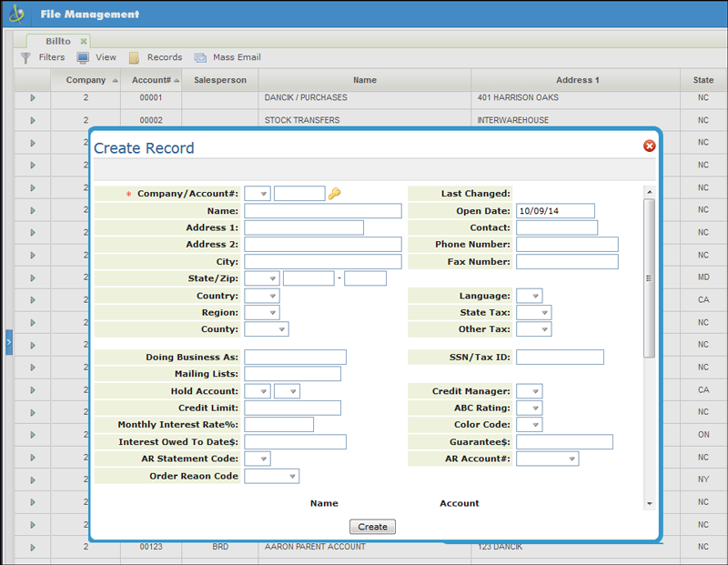Open the Filters funnel icon

pyautogui.click(x=25, y=57)
